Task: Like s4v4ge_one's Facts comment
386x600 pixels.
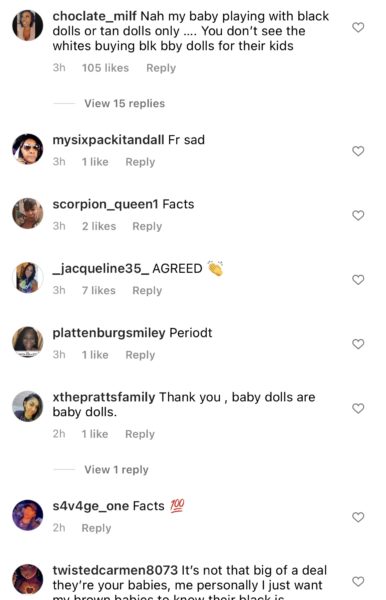Action: pyautogui.click(x=358, y=517)
